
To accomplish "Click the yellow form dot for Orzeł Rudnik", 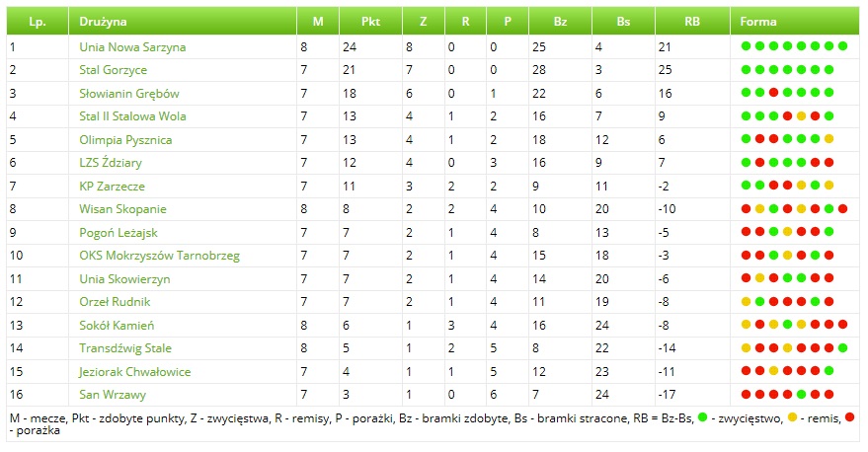I will point(747,302).
